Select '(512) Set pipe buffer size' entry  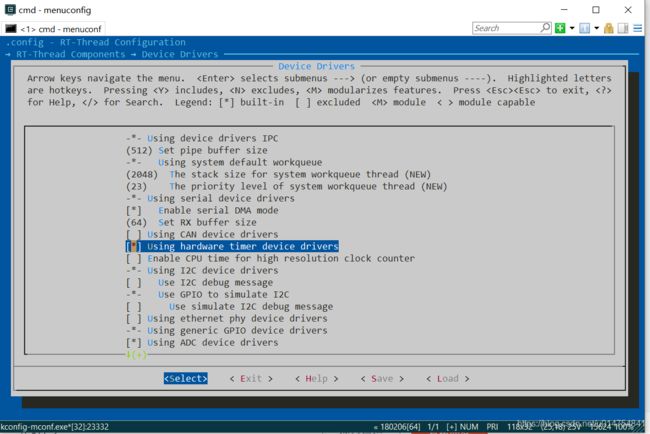197,150
